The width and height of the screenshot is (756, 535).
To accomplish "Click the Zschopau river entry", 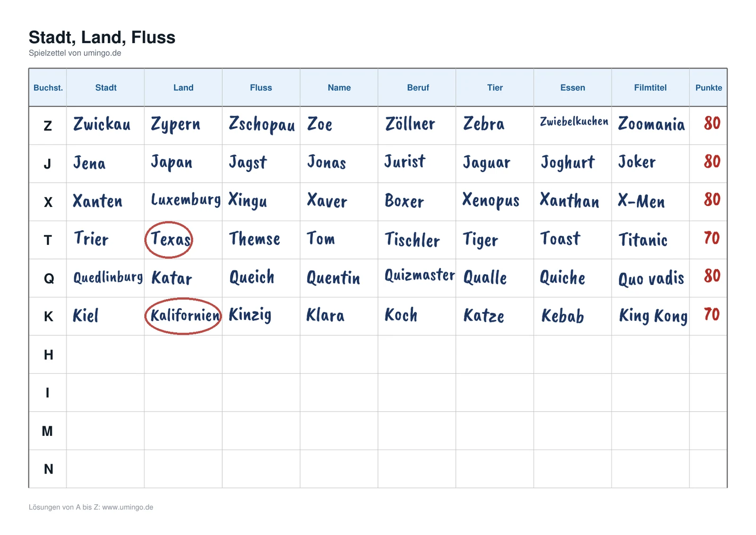I will (x=262, y=125).
